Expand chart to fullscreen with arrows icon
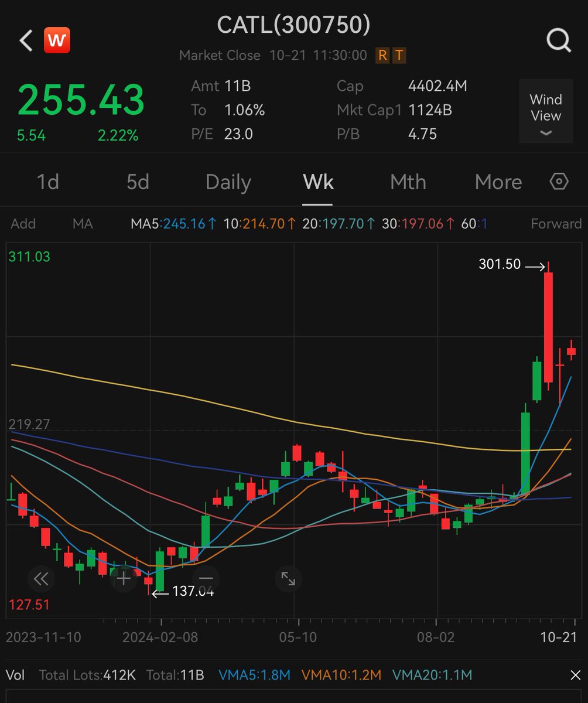588x703 pixels. tap(288, 579)
